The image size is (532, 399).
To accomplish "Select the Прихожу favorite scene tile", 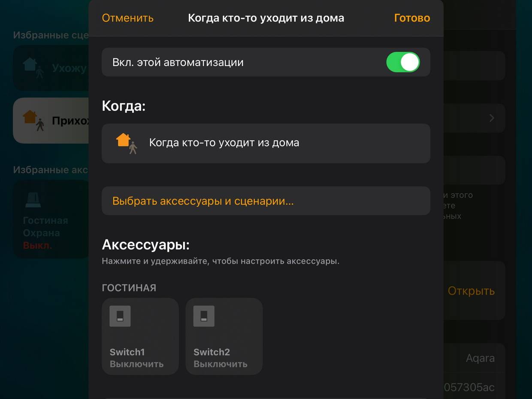I will (x=51, y=121).
